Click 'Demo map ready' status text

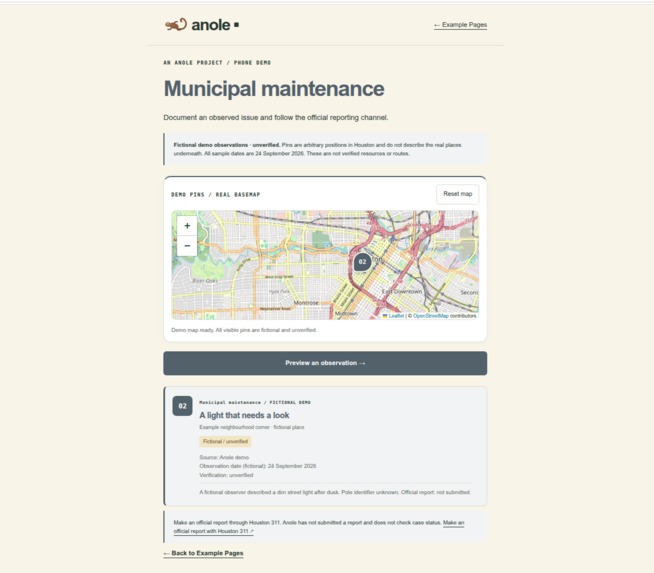244,330
